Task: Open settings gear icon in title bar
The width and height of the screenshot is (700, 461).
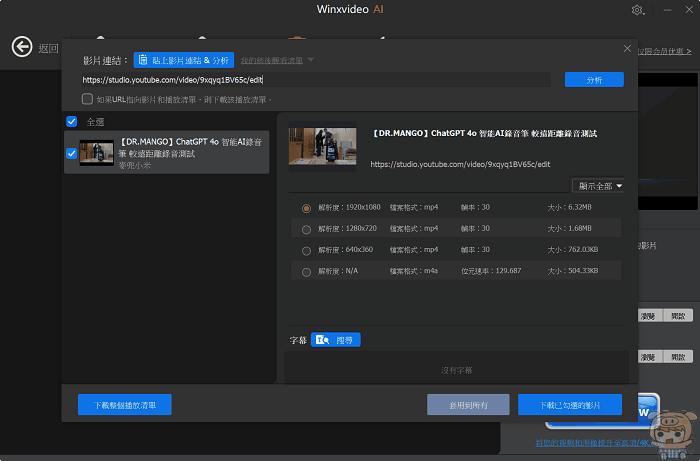Action: tap(637, 10)
